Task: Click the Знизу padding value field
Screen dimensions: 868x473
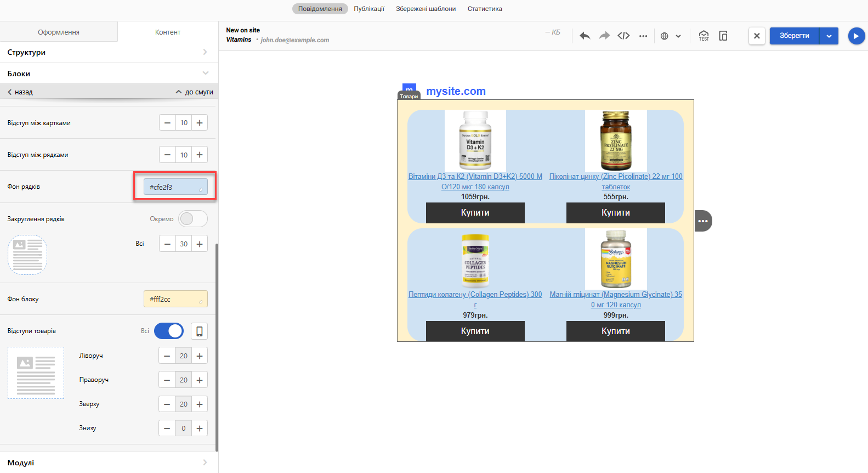Action: tap(184, 428)
